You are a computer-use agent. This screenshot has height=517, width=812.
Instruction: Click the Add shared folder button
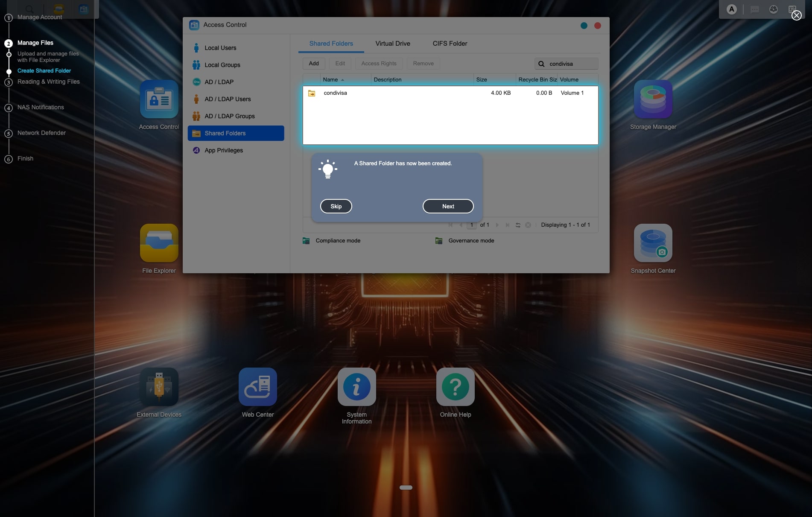coord(314,64)
